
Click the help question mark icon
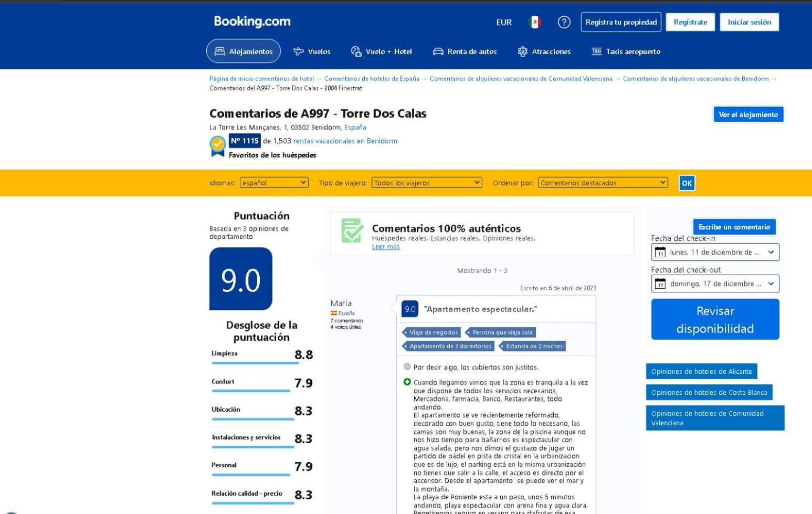click(x=564, y=22)
